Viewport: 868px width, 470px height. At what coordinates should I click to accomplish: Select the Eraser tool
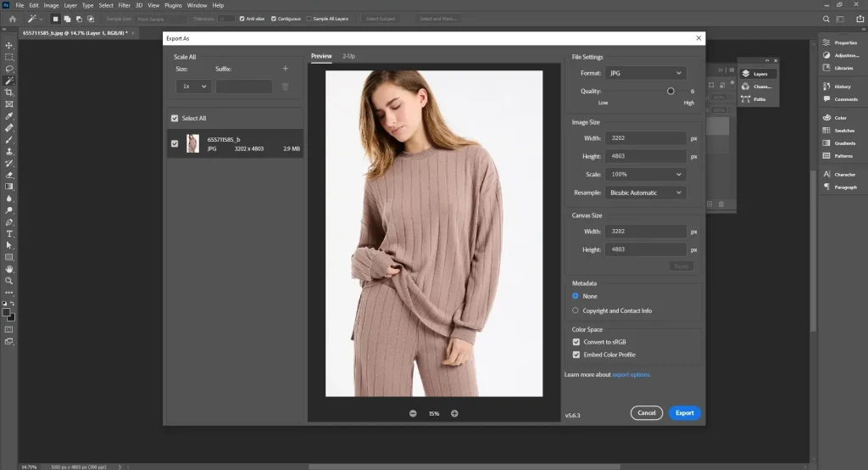pyautogui.click(x=8, y=175)
